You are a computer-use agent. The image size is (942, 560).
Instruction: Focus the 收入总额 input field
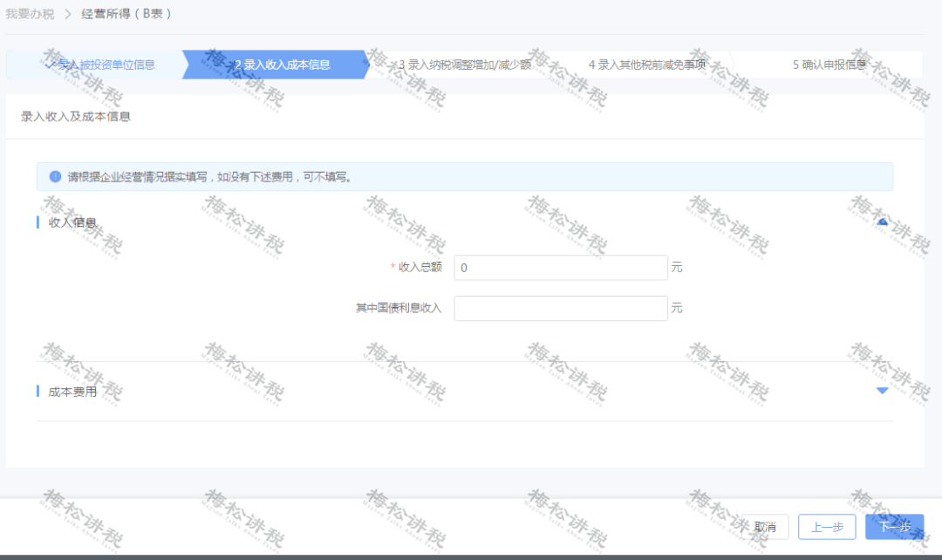[x=561, y=268]
